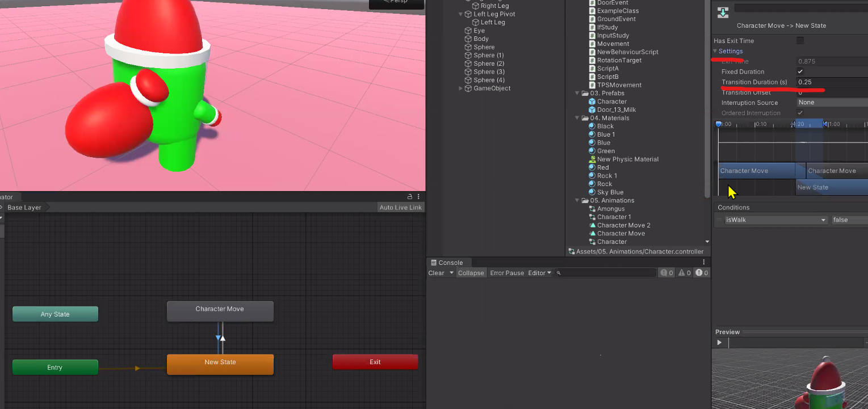
Task: Toggle the Collapse button in Console
Action: pos(471,273)
